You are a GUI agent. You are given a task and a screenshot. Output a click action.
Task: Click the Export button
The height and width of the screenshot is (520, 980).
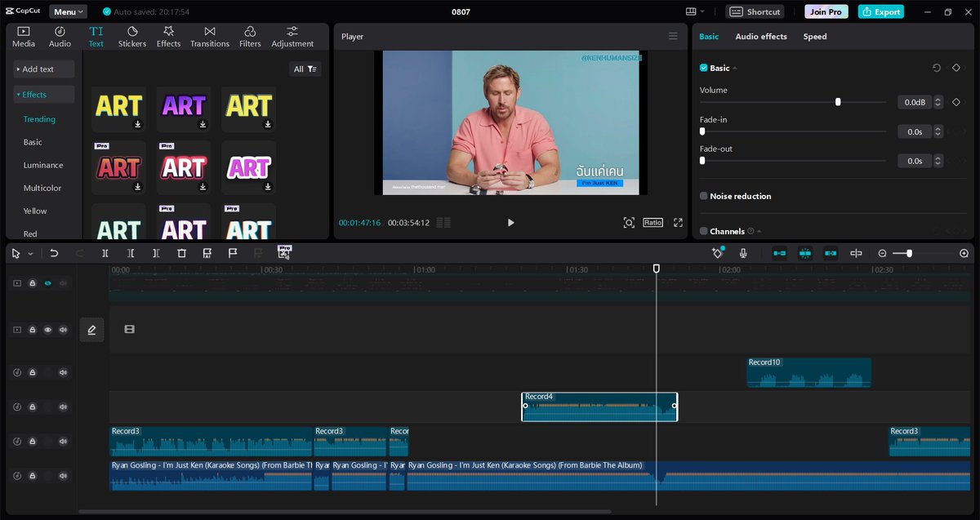click(x=880, y=11)
